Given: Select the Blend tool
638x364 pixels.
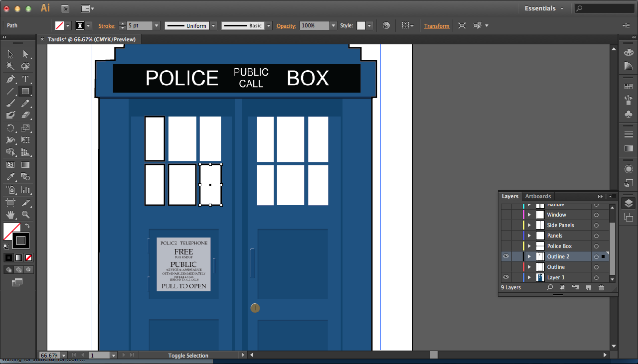Looking at the screenshot, I should pyautogui.click(x=26, y=177).
